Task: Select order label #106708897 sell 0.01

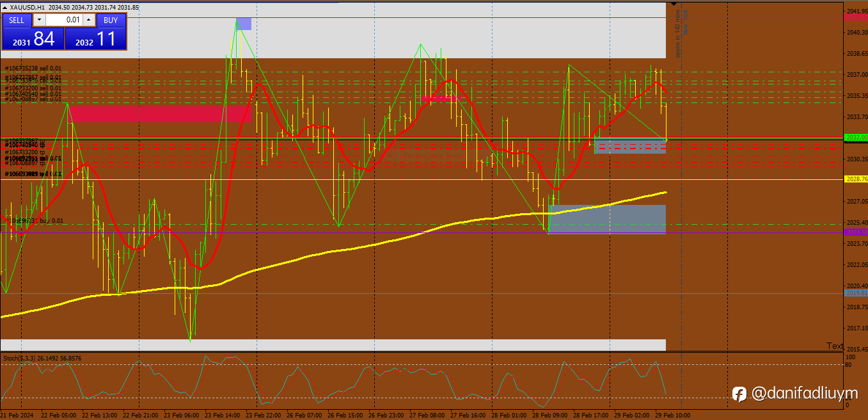Action: 33,99
